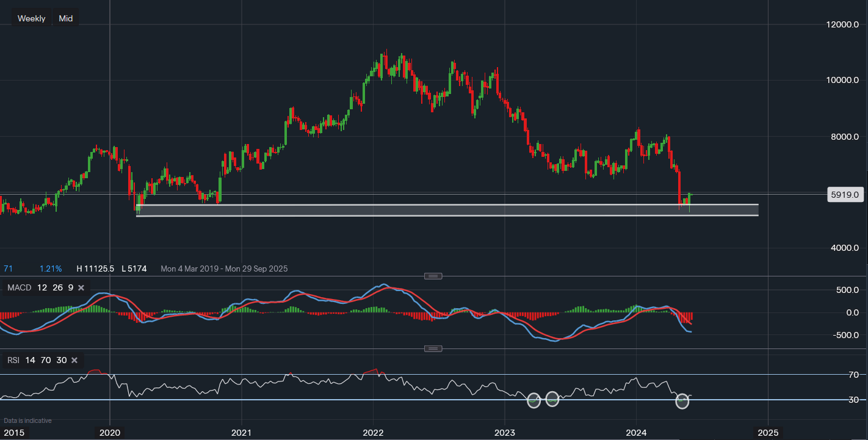Remove the RSI indicator with its X icon
868x440 pixels.
click(74, 360)
